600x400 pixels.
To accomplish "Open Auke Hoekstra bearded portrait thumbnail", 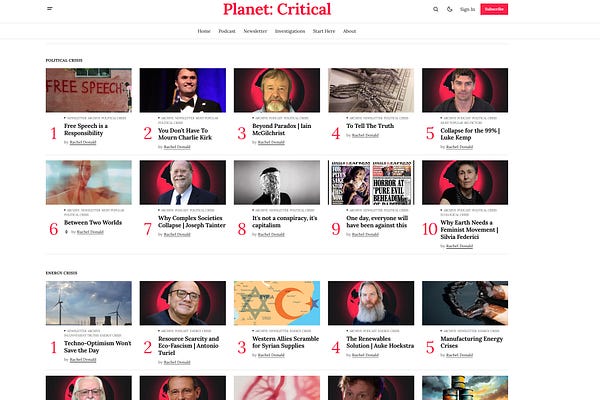I will click(371, 303).
